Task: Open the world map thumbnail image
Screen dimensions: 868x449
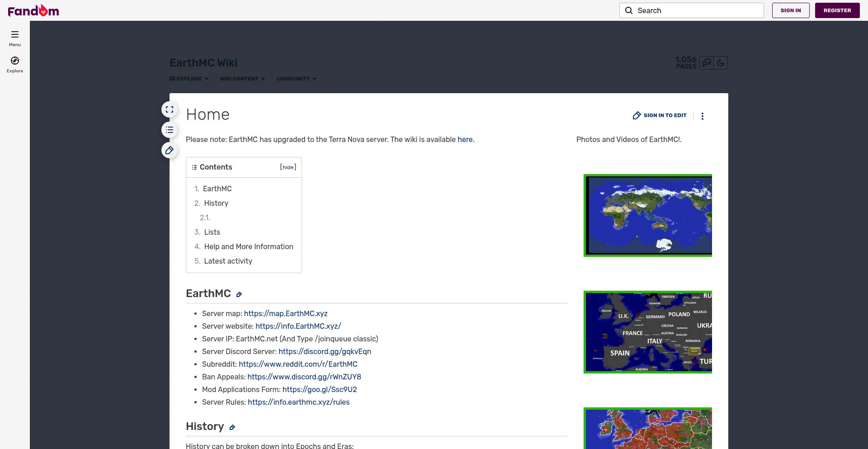Action: (648, 215)
